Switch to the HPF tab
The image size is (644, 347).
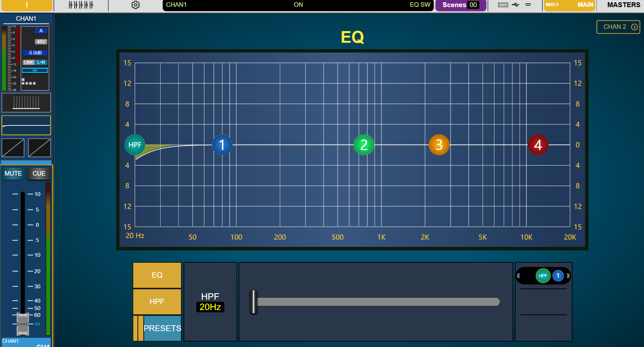157,302
